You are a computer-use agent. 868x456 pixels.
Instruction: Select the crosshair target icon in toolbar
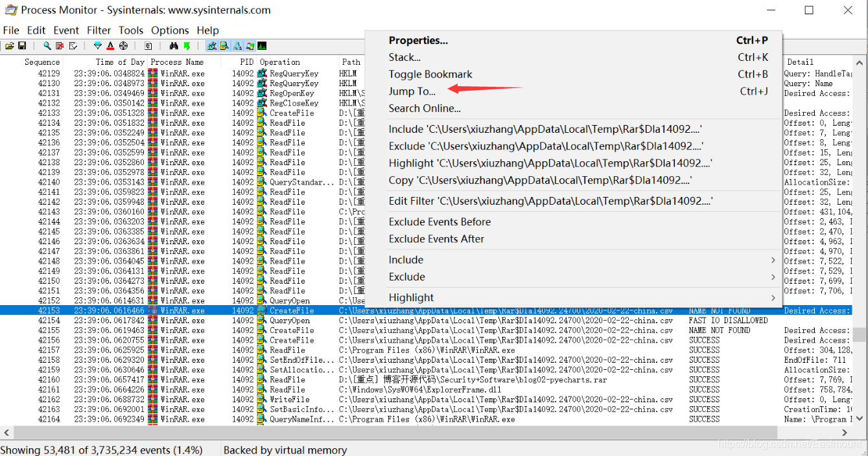click(x=123, y=46)
